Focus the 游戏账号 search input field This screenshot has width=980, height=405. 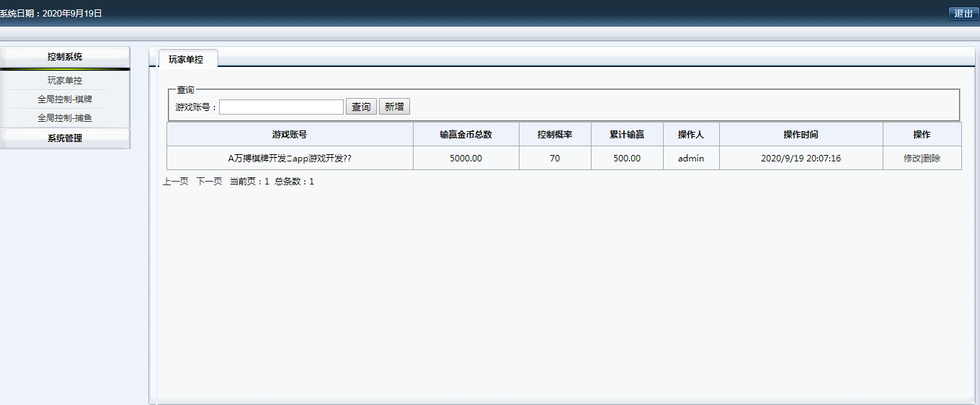[281, 107]
